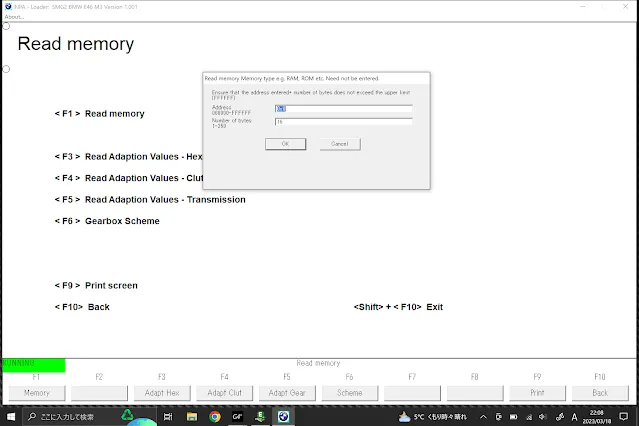Click the OK button in the dialog
639x426 pixels.
pyautogui.click(x=285, y=144)
